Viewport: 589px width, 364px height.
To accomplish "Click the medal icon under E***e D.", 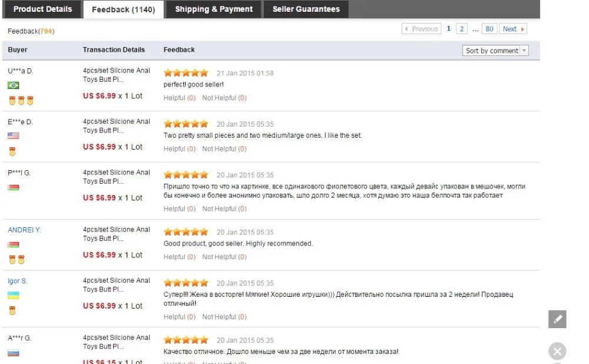I will [x=12, y=151].
